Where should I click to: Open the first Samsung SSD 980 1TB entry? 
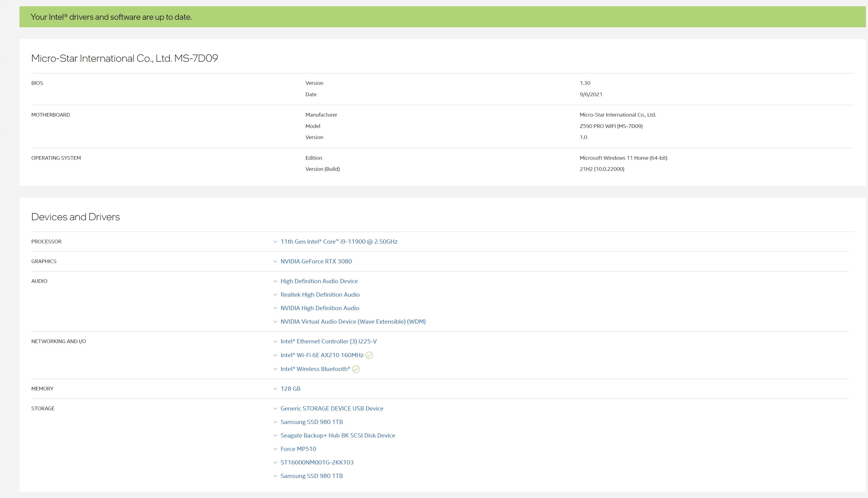(311, 422)
